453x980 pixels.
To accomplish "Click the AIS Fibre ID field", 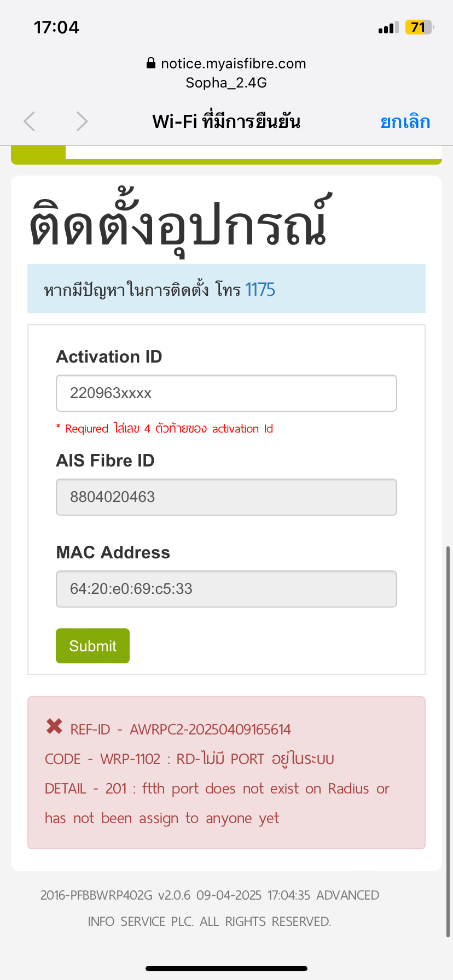I will click(x=226, y=497).
